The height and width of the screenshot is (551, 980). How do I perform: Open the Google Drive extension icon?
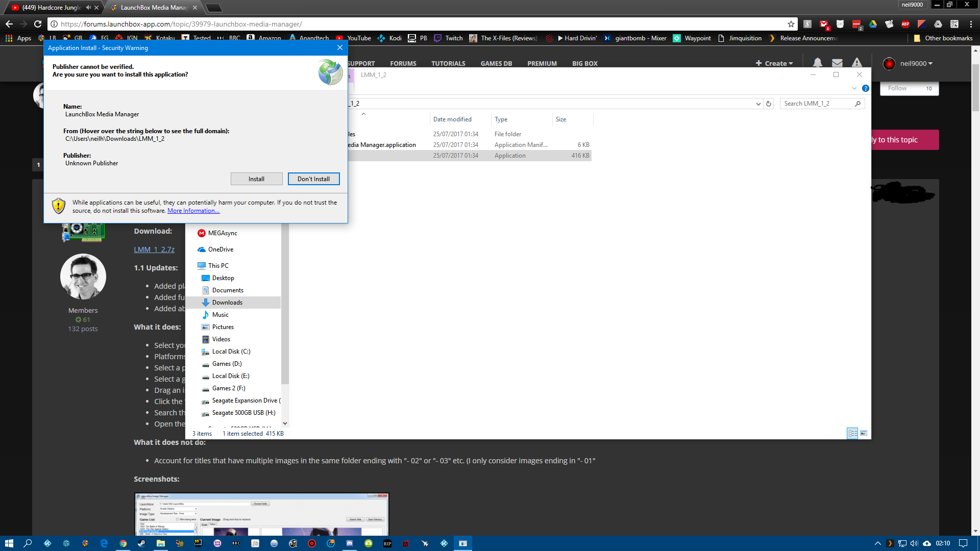pyautogui.click(x=873, y=24)
